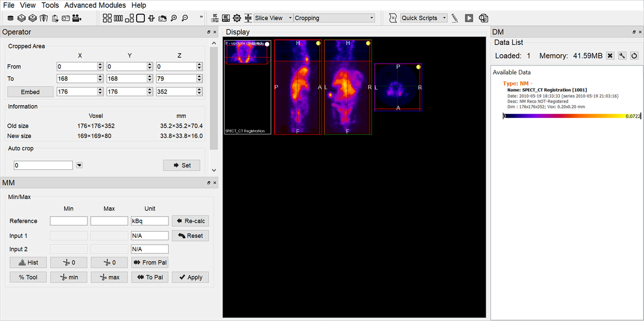Image resolution: width=644 pixels, height=321 pixels.
Task: Open the MM min/max toolbar icon
Action: 248,18
